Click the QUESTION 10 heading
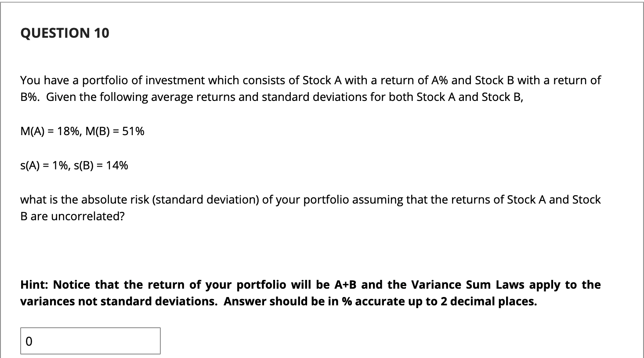 point(65,33)
